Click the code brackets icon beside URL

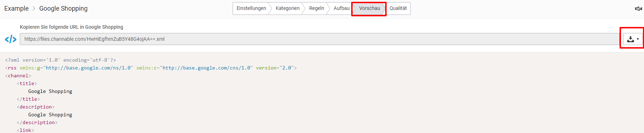[11, 39]
